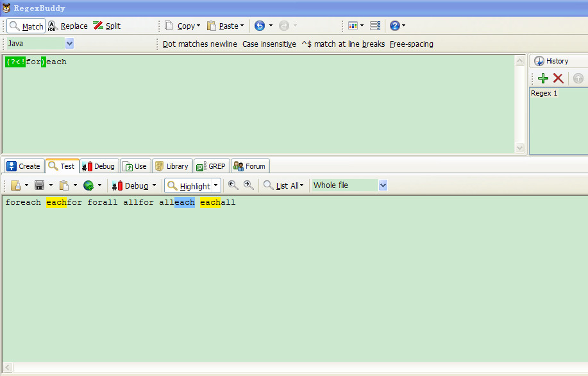Click the blue highlighted 'each' match

pos(185,202)
